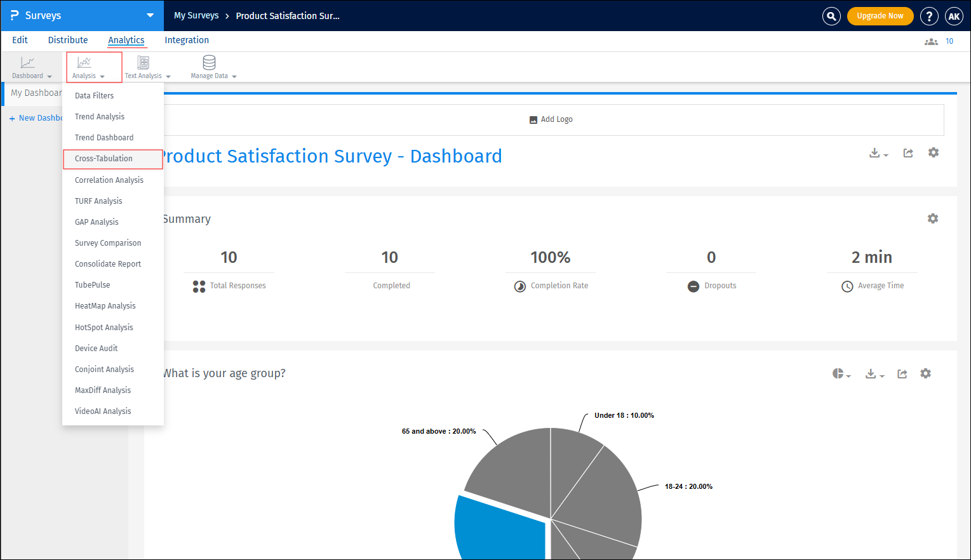Open the AK account avatar menu
Image resolution: width=971 pixels, height=560 pixels.
tap(954, 16)
